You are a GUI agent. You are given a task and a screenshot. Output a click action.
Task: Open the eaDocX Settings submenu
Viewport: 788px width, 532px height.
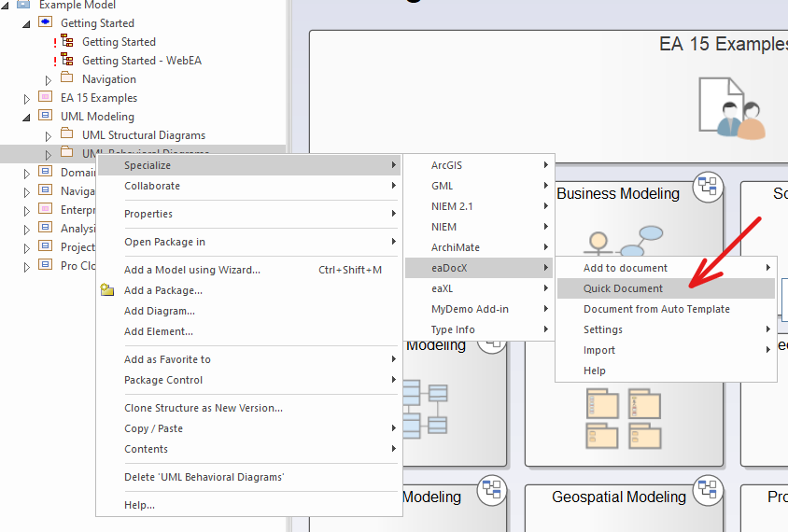click(x=666, y=330)
